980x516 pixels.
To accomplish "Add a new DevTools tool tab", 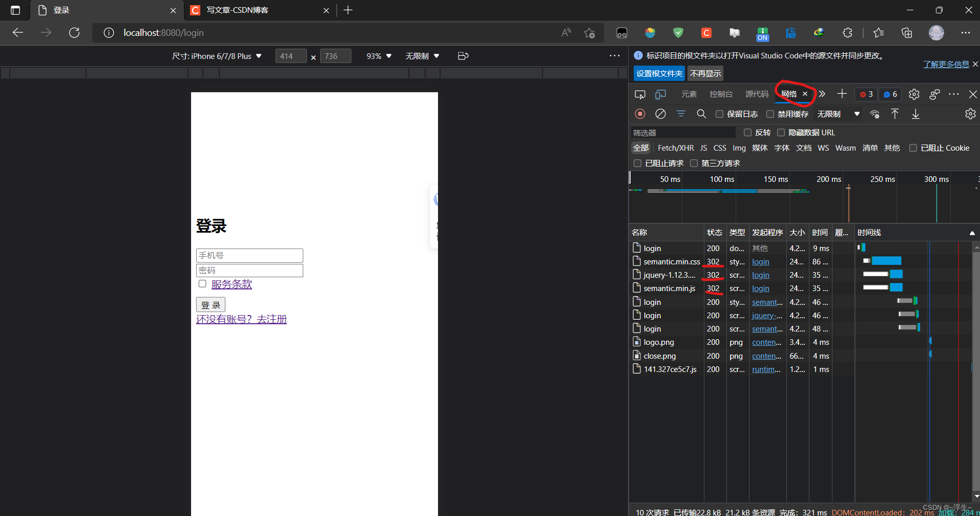I will pyautogui.click(x=842, y=94).
